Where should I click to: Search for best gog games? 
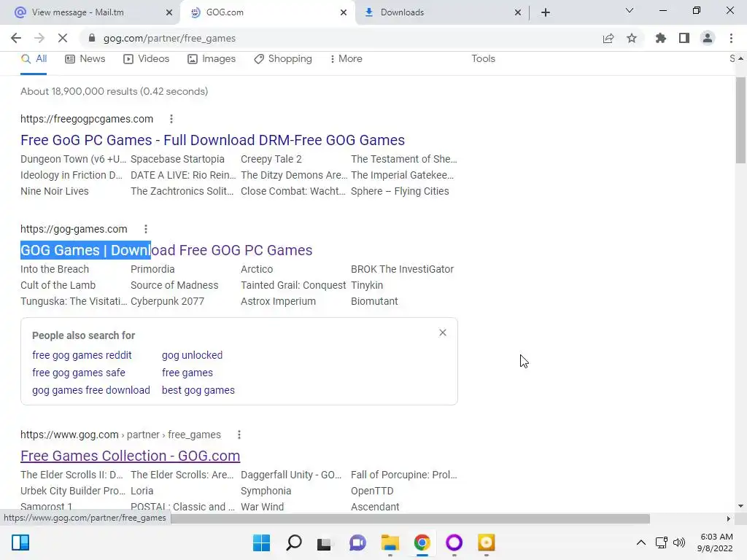pos(198,390)
